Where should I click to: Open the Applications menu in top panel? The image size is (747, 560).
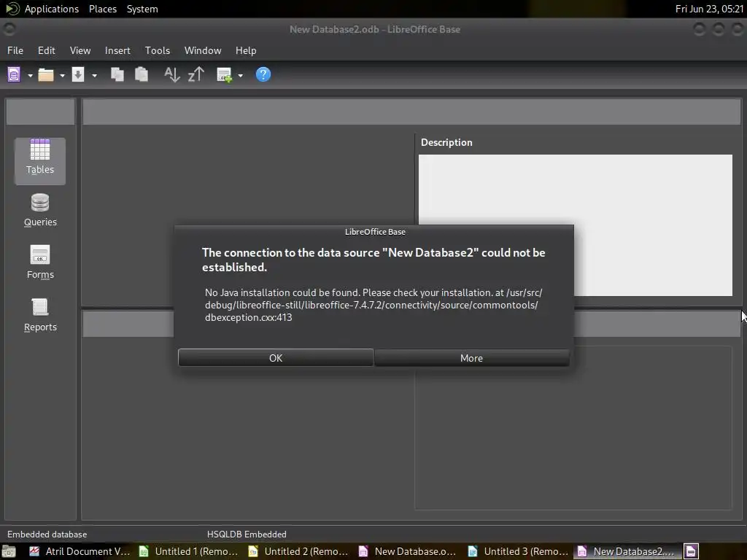52,9
